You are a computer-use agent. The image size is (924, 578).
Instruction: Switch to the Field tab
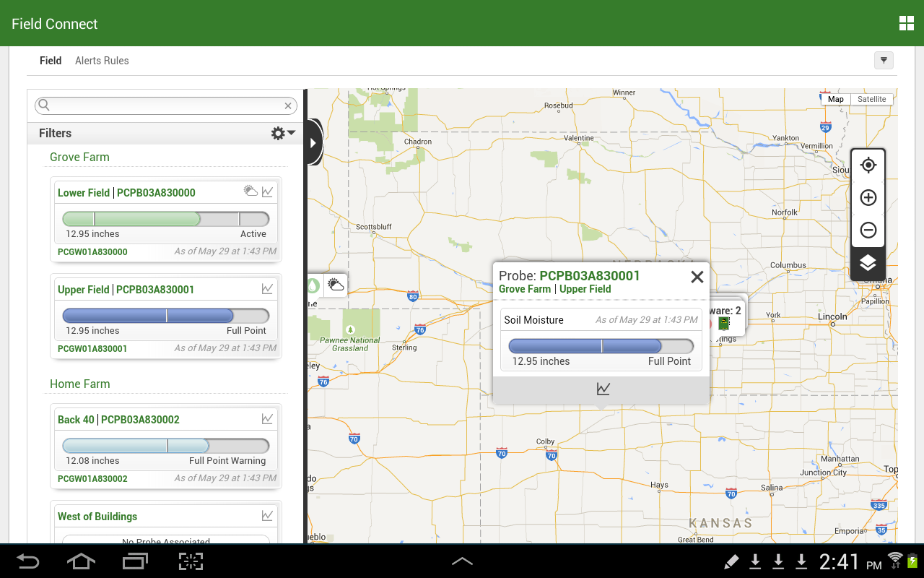(51, 61)
